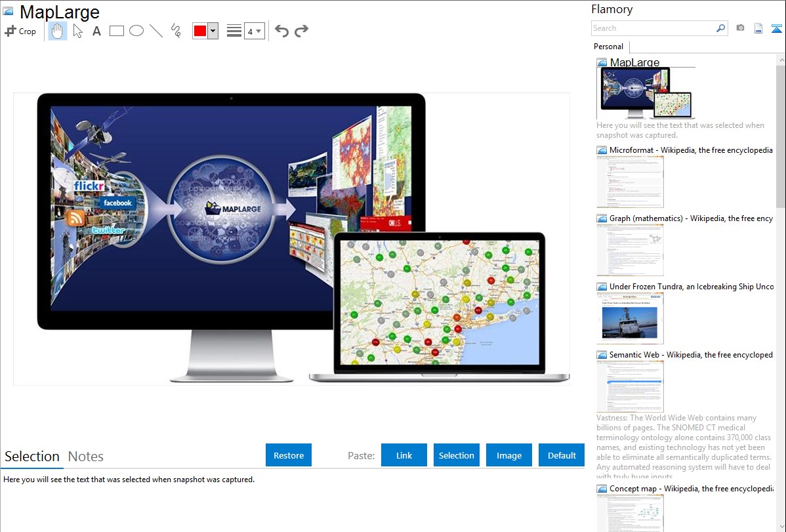
Task: Switch to the Notes tab
Action: click(x=86, y=457)
